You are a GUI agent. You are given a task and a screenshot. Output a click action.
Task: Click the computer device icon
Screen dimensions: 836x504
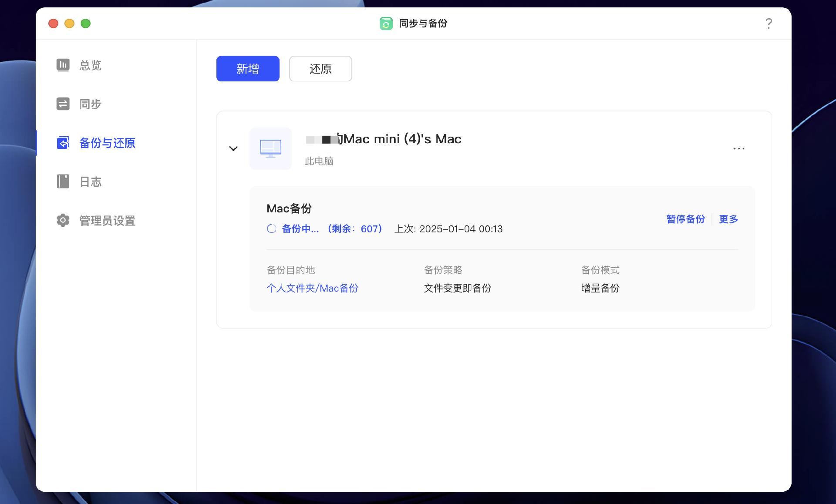tap(270, 148)
